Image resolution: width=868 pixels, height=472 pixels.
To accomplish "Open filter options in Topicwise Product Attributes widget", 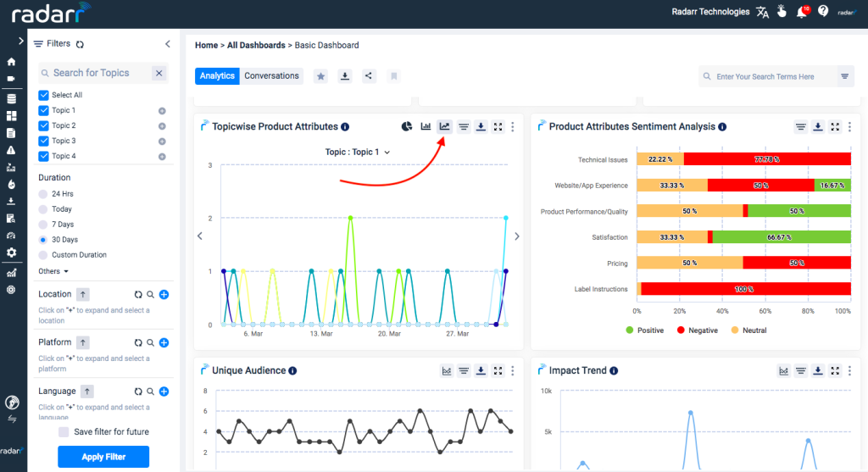I will (464, 127).
